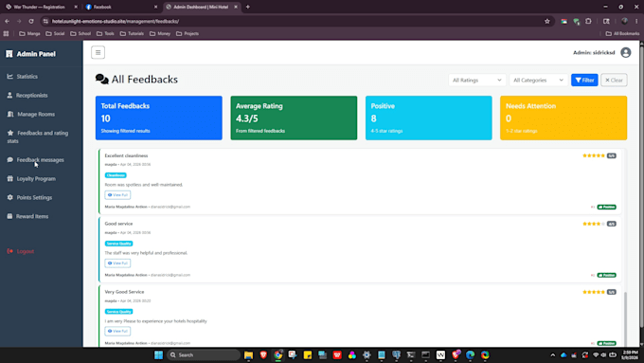Open the School bookmarks folder
This screenshot has width=644, height=363.
pos(80,34)
